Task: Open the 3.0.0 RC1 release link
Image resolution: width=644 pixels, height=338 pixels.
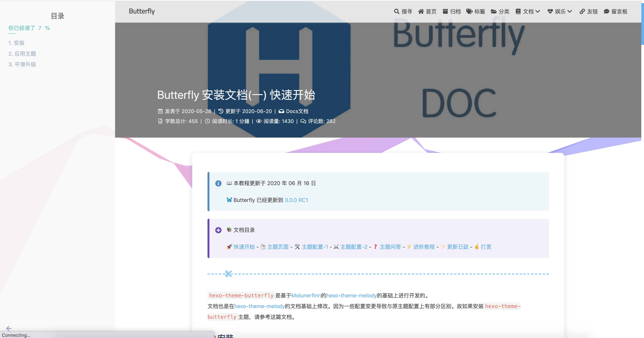Action: click(296, 200)
